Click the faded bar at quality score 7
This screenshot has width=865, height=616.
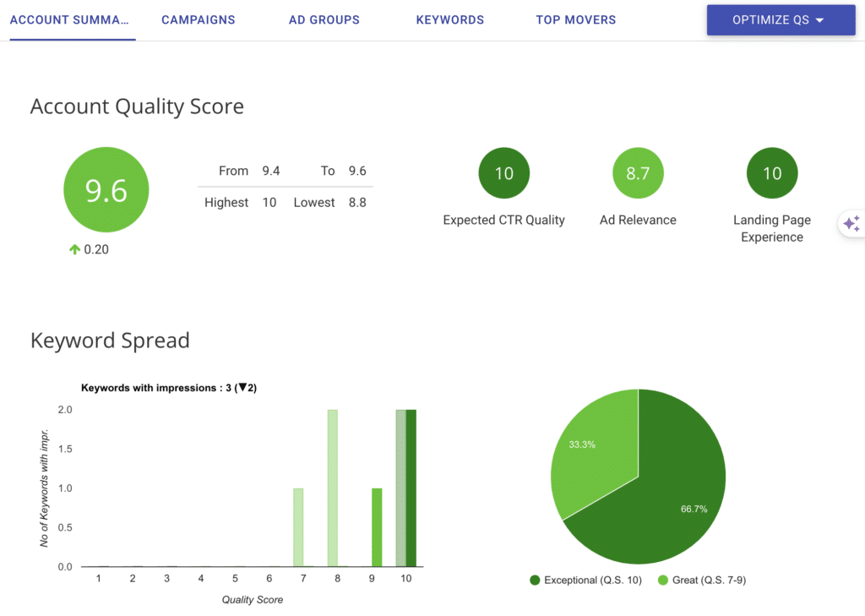tap(298, 527)
